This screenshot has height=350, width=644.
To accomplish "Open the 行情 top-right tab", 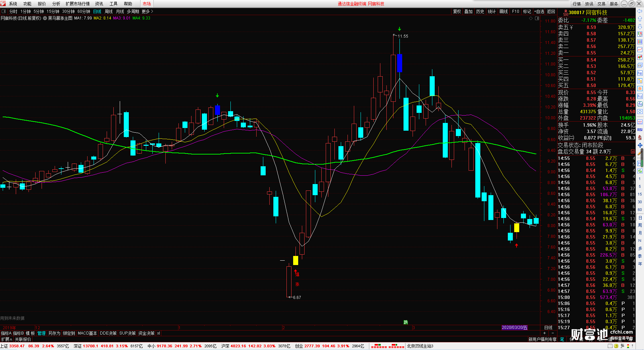I will 577,4.
